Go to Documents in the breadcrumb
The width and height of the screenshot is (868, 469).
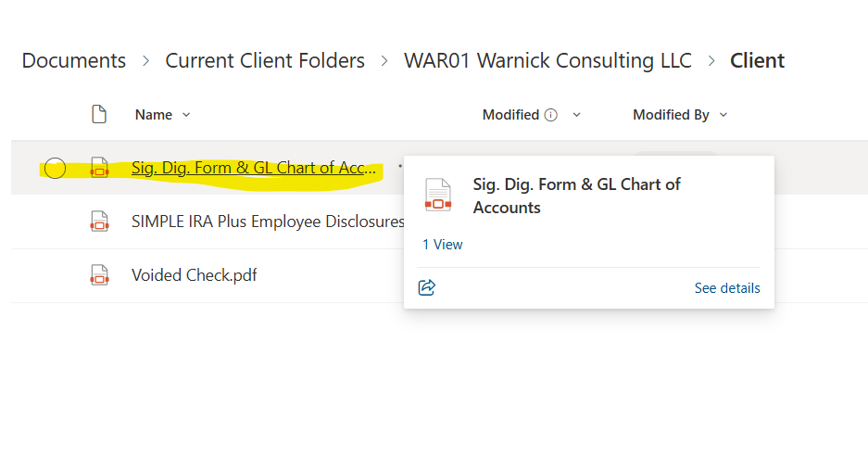(74, 61)
